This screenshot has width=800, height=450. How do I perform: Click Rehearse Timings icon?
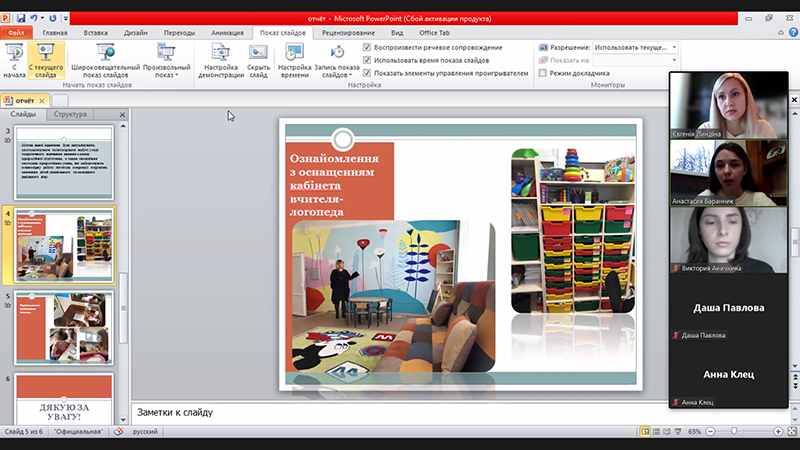pyautogui.click(x=294, y=60)
